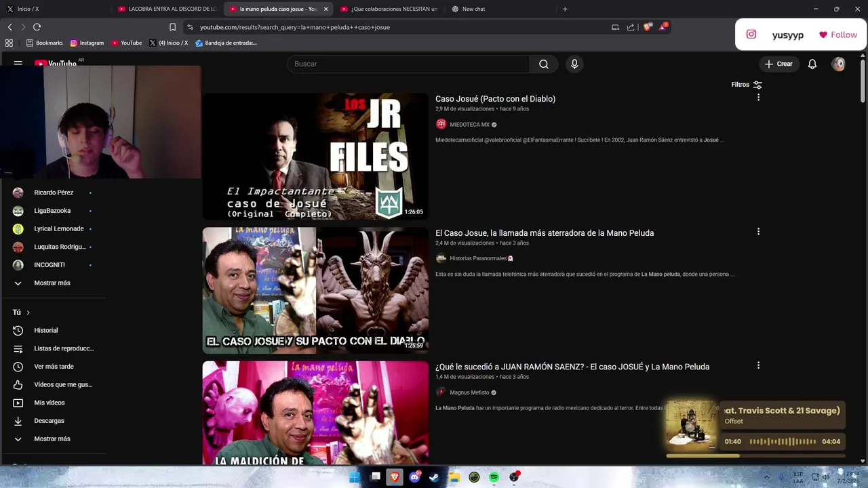
Task: Expand Mostrar más below Descargas
Action: point(52,439)
